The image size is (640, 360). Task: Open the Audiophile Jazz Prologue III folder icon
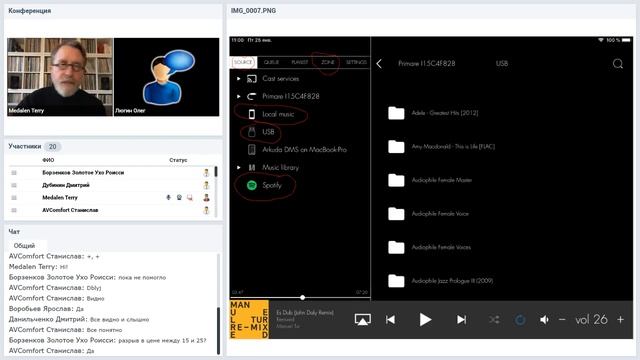pyautogui.click(x=396, y=281)
